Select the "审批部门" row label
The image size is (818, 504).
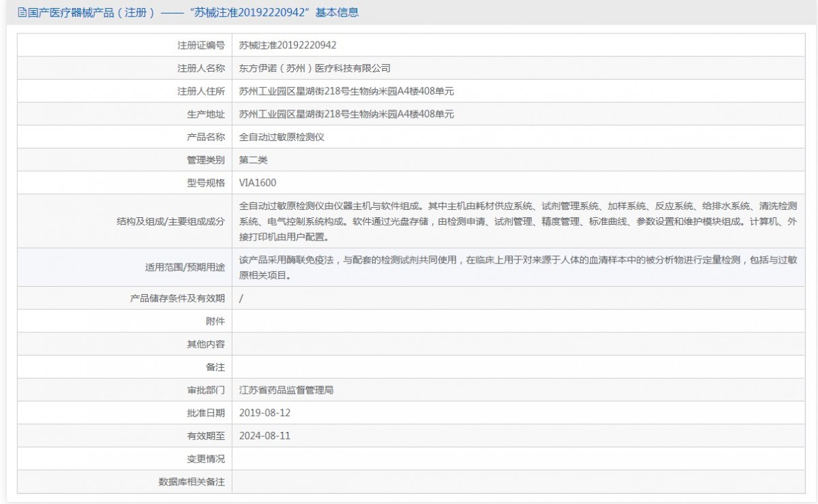206,390
